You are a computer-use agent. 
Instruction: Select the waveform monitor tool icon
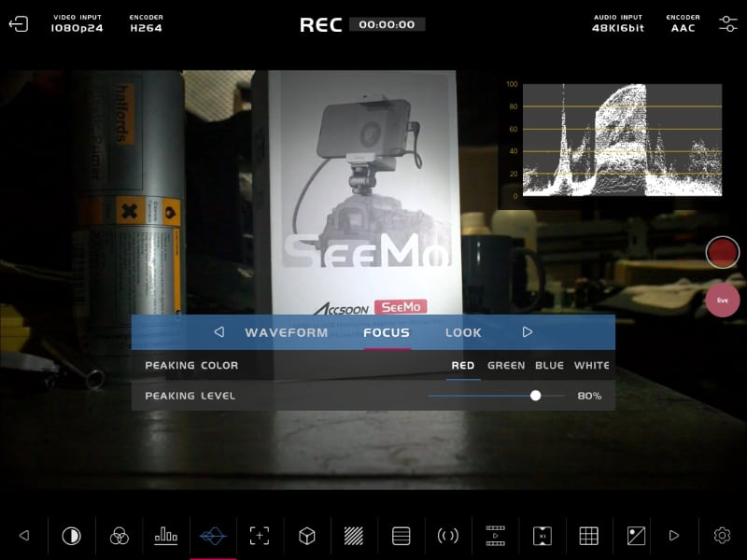point(213,536)
